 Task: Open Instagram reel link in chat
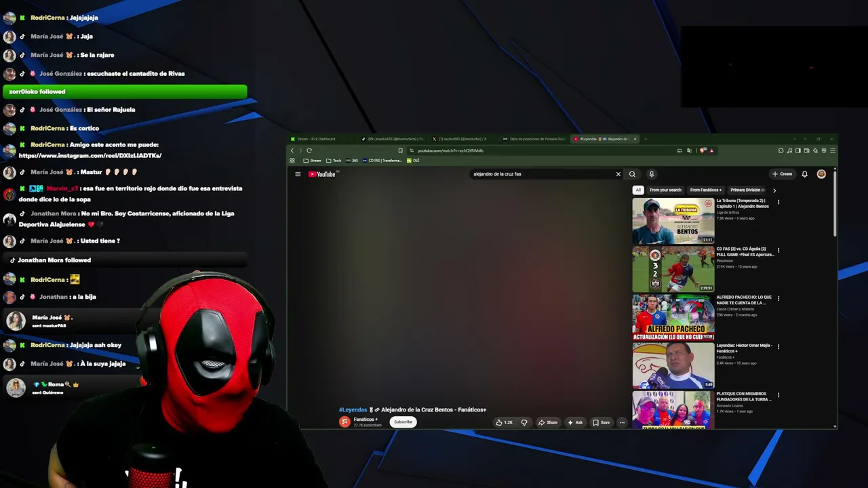[90, 156]
